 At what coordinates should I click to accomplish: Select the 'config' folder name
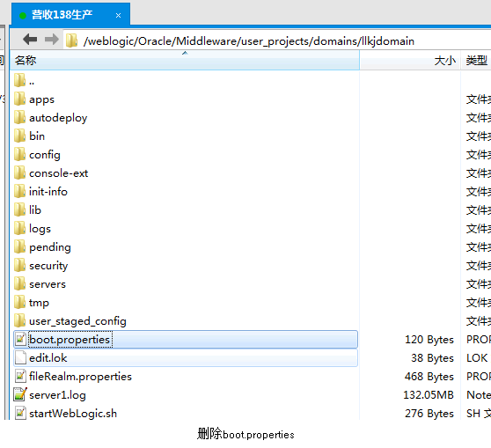coord(45,155)
